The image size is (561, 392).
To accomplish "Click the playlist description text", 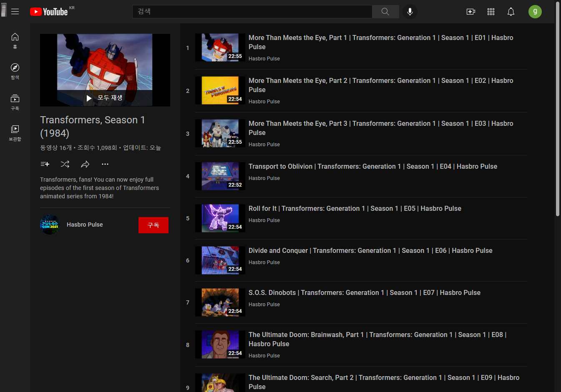I will point(99,188).
